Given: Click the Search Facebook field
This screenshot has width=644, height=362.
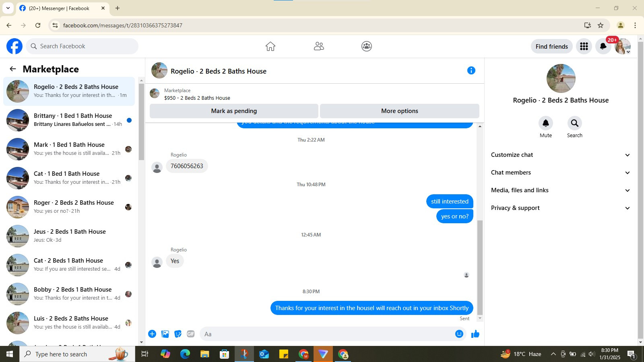Looking at the screenshot, I should pyautogui.click(x=82, y=46).
